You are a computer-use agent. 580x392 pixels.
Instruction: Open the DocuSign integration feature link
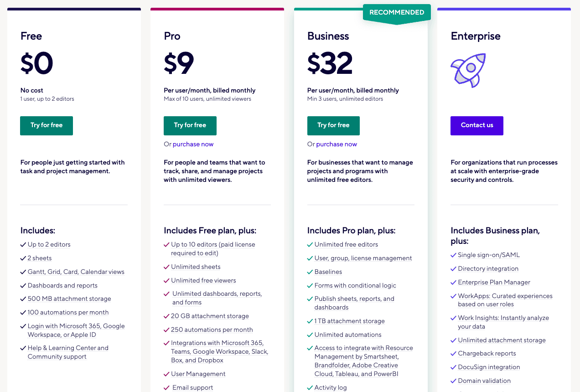pyautogui.click(x=488, y=367)
